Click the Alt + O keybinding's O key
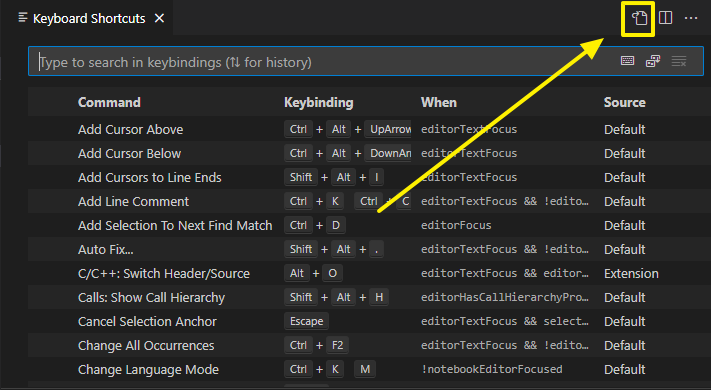The image size is (711, 390). [332, 273]
